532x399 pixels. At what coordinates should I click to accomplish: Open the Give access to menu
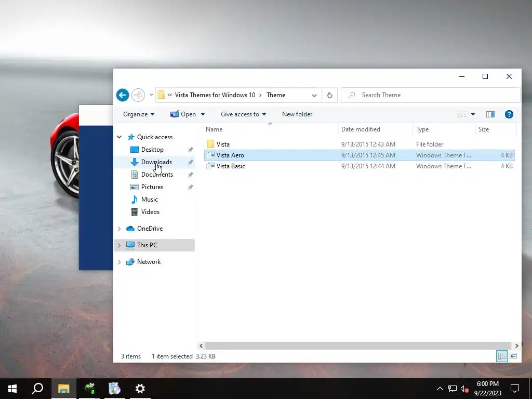pyautogui.click(x=243, y=114)
